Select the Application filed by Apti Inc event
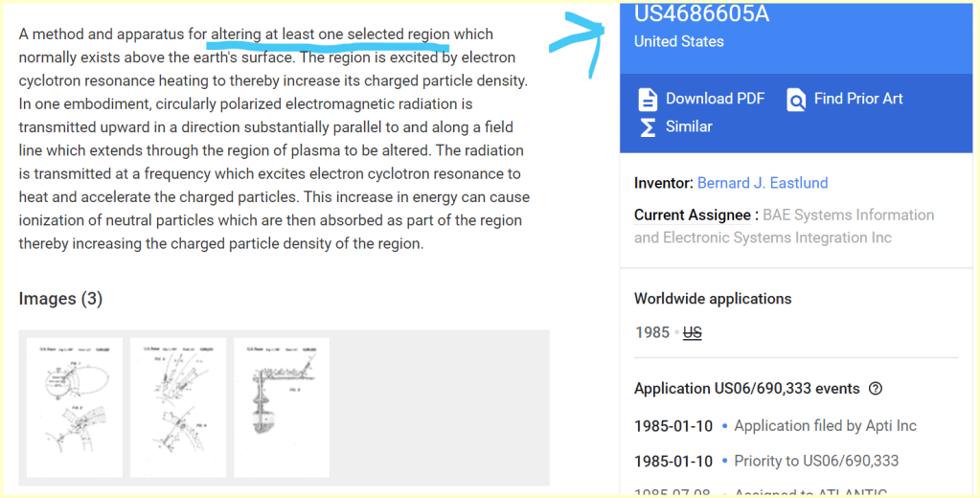Screen dimensions: 980x498 [x=825, y=425]
